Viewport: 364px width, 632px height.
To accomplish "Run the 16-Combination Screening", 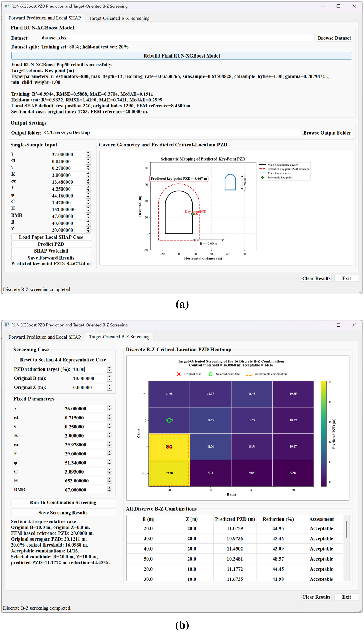I will (x=63, y=502).
